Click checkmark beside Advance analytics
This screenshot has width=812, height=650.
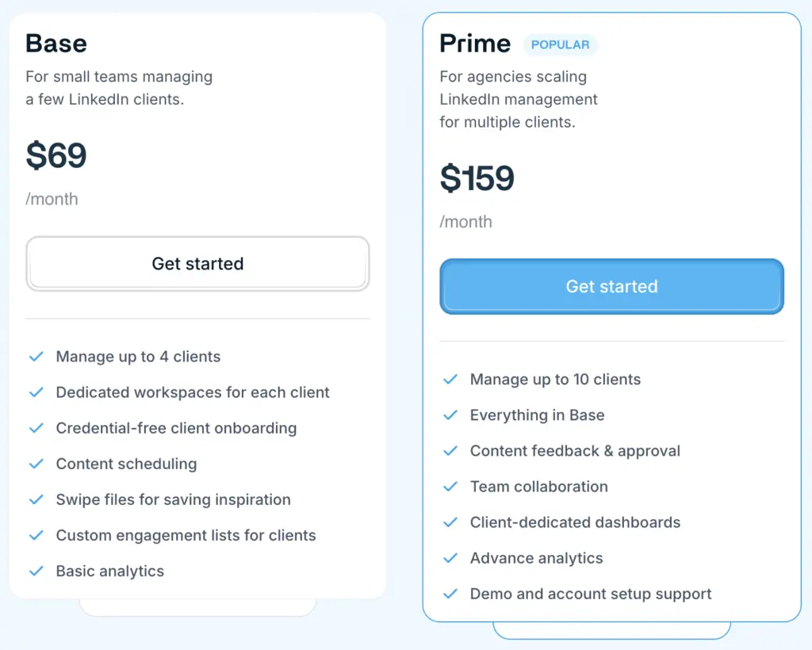(x=450, y=558)
